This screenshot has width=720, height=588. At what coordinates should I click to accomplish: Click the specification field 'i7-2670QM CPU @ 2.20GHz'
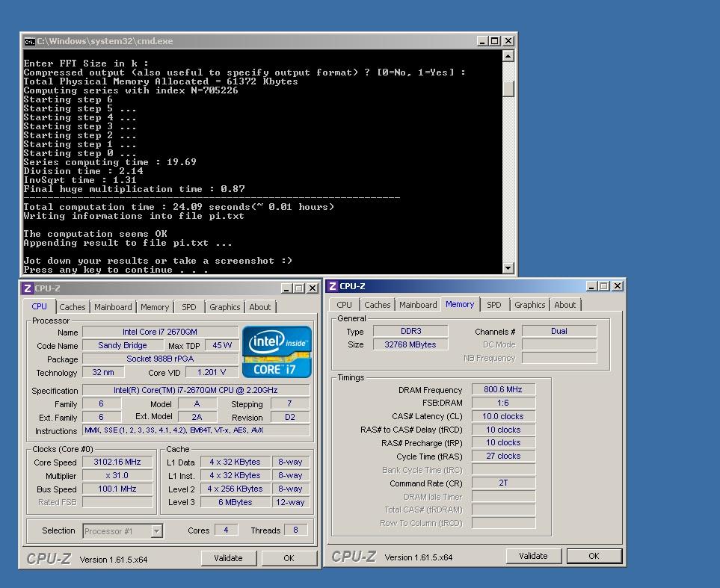click(x=196, y=390)
